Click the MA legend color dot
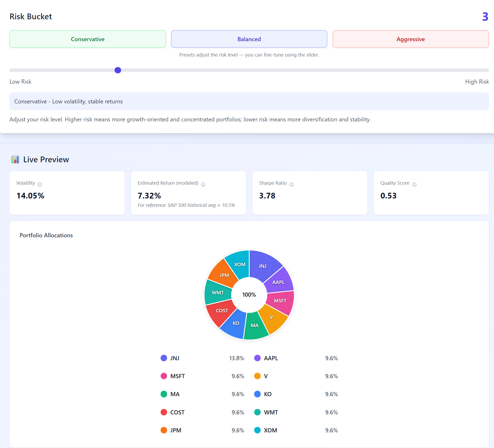Screen dimensions: 494x448 [x=164, y=394]
